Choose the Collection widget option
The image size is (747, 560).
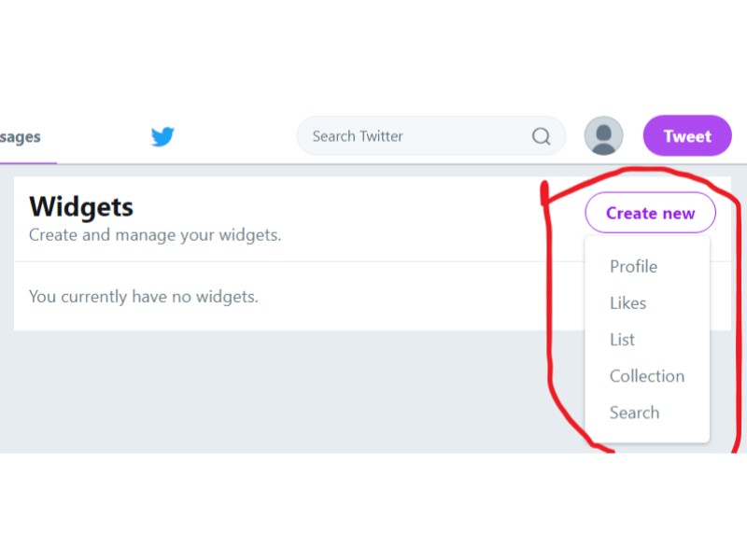pyautogui.click(x=647, y=376)
